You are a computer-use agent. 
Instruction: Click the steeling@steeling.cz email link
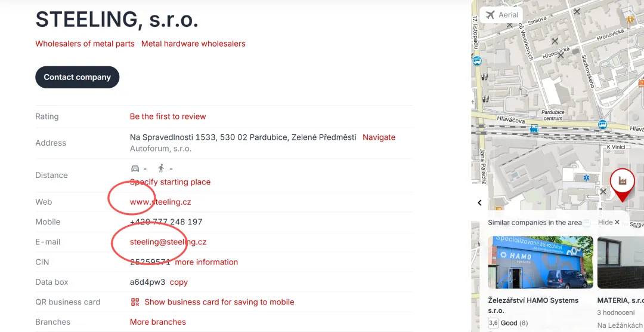168,242
